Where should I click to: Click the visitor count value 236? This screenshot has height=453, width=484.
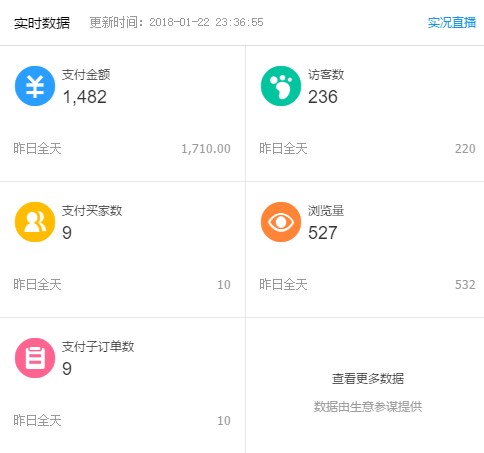point(323,97)
